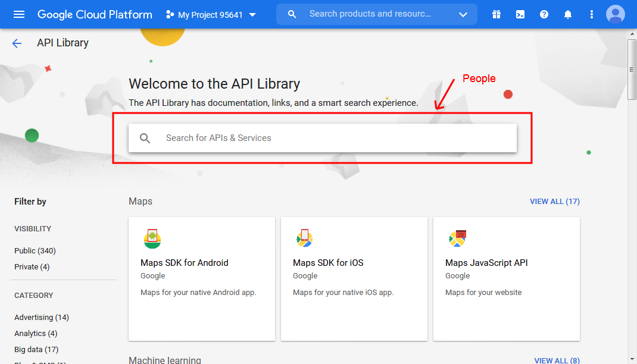The image size is (637, 364).
Task: Open the free trial gift icon
Action: [x=497, y=15]
